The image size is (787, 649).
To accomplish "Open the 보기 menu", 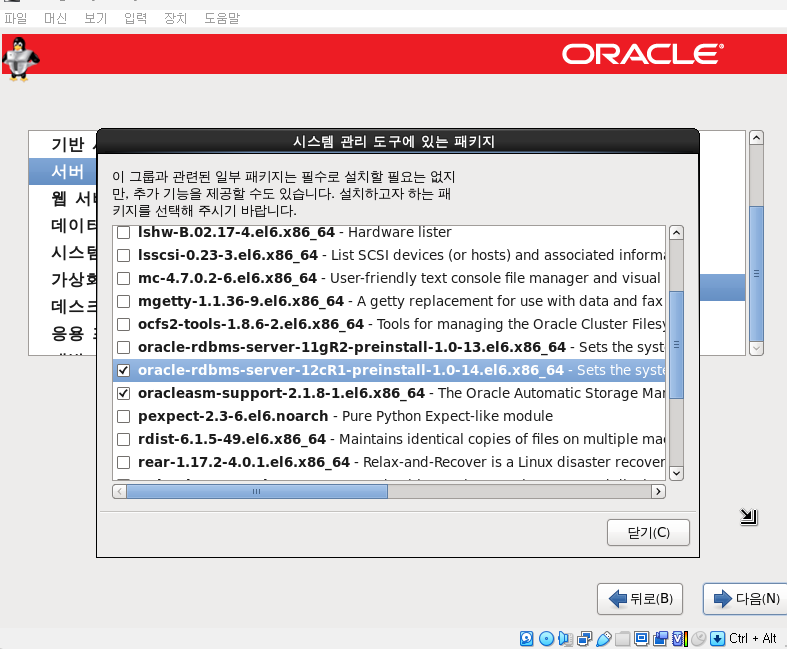I will tap(95, 19).
